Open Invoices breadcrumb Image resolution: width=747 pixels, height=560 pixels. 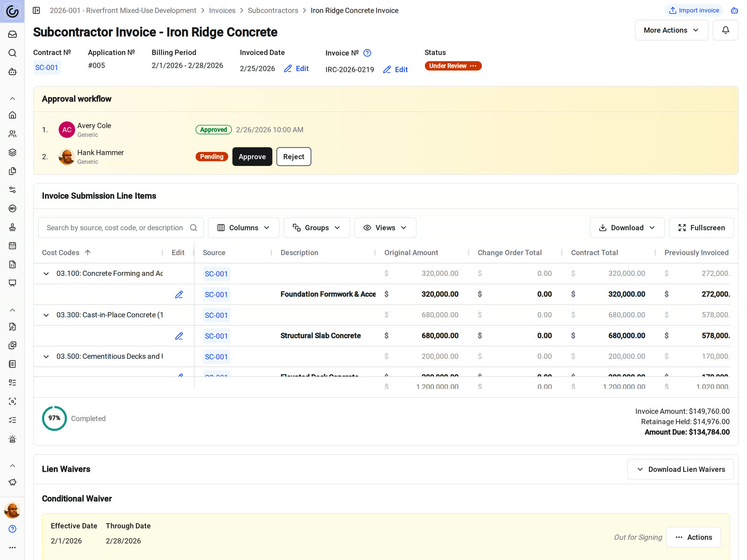222,10
